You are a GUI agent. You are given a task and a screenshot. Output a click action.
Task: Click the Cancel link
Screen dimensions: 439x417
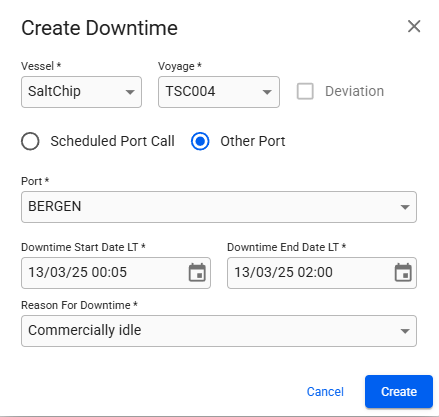[325, 392]
